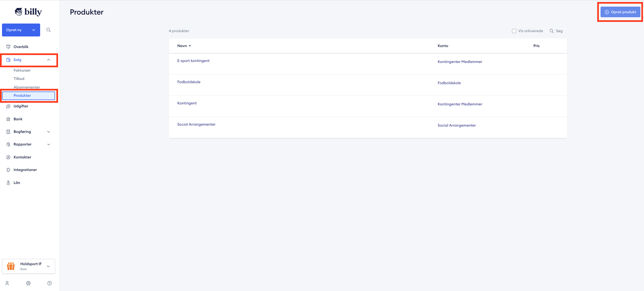Sort by the Navn column arrow
This screenshot has width=644, height=291.
pos(190,46)
